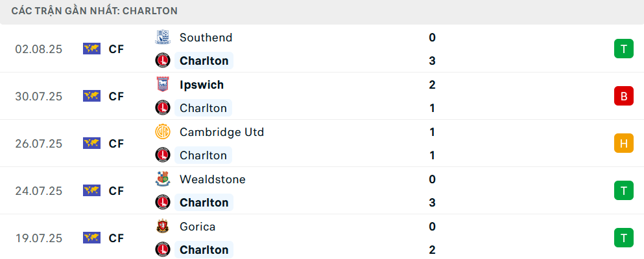Click the green T badge for Wealdstone match

(623, 190)
